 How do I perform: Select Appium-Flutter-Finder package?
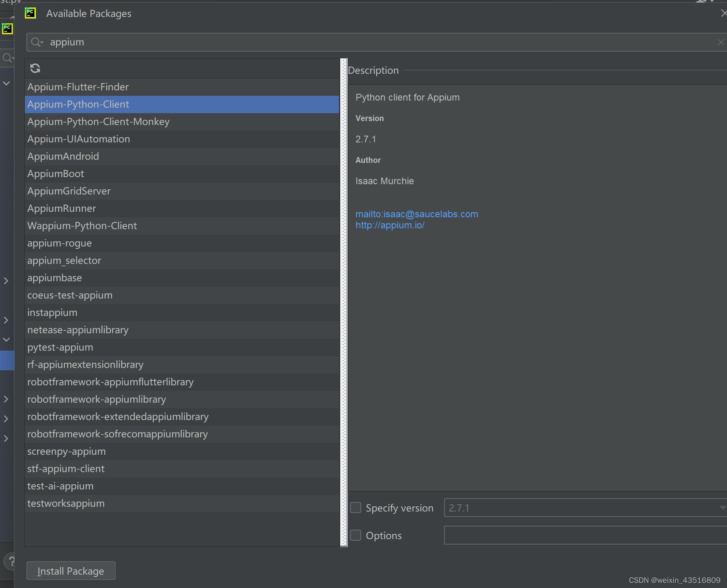78,87
